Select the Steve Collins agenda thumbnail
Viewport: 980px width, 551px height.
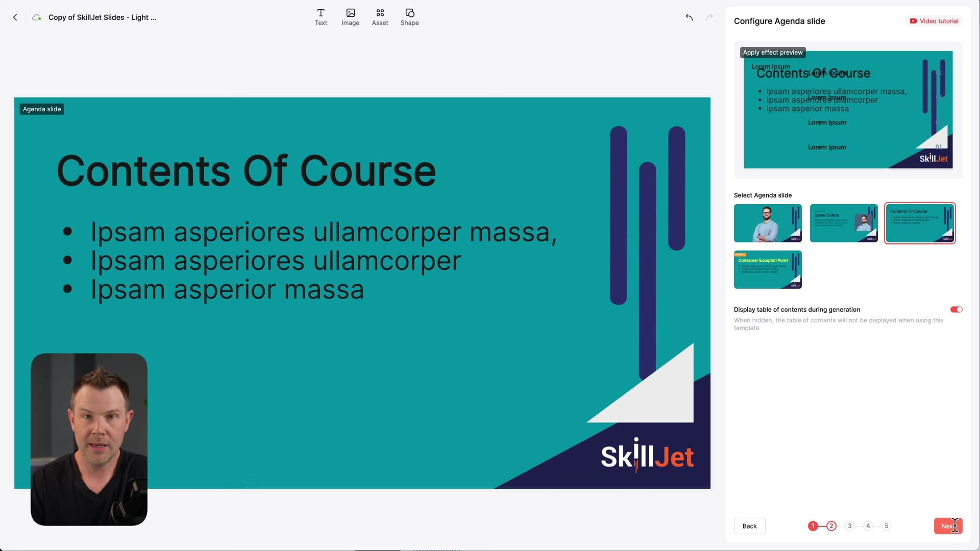pyautogui.click(x=844, y=223)
